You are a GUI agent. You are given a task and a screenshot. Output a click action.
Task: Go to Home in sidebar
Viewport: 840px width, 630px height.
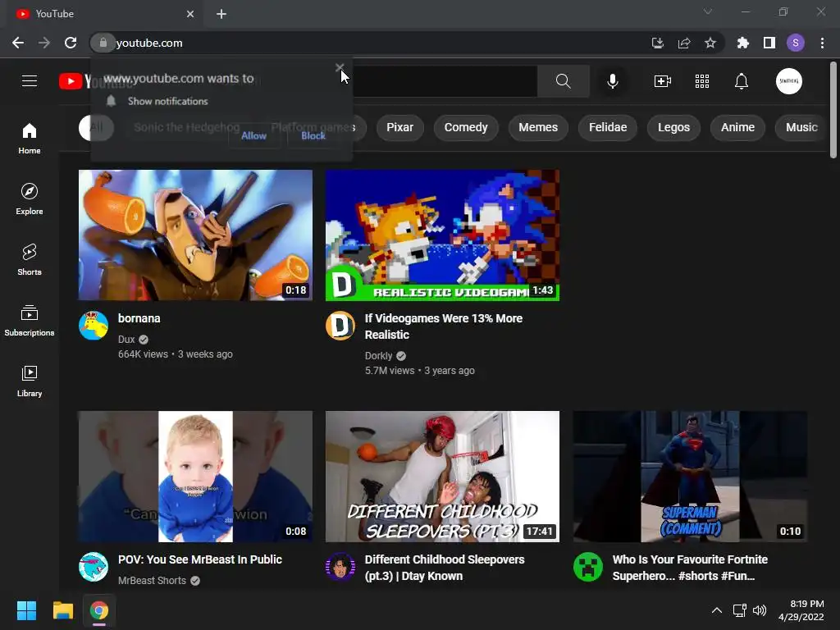(x=30, y=138)
